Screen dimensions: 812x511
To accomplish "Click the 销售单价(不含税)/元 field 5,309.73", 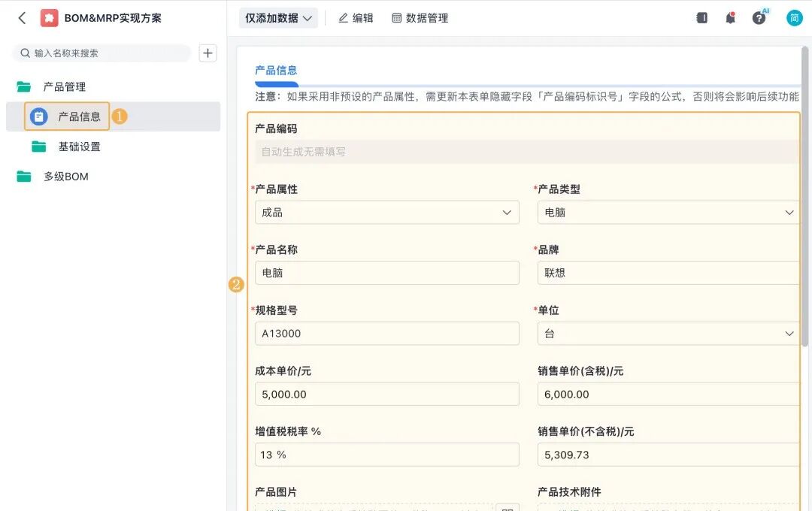I will 668,455.
